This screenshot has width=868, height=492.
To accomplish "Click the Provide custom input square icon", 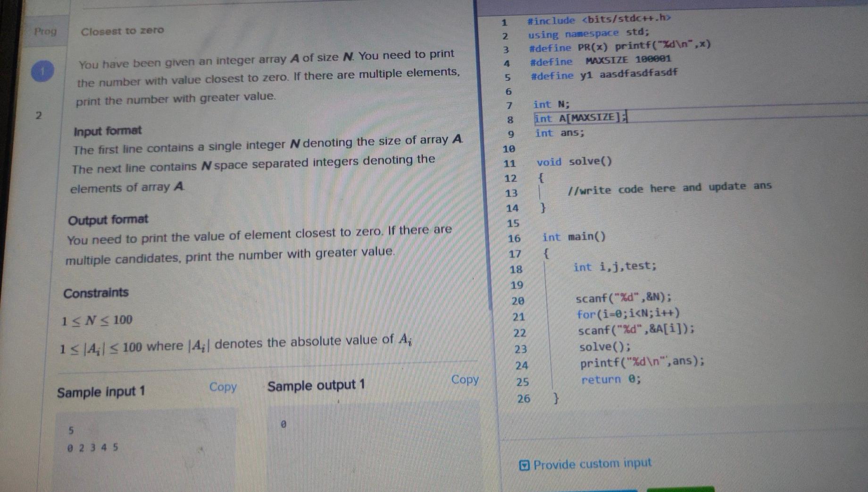I will [525, 465].
